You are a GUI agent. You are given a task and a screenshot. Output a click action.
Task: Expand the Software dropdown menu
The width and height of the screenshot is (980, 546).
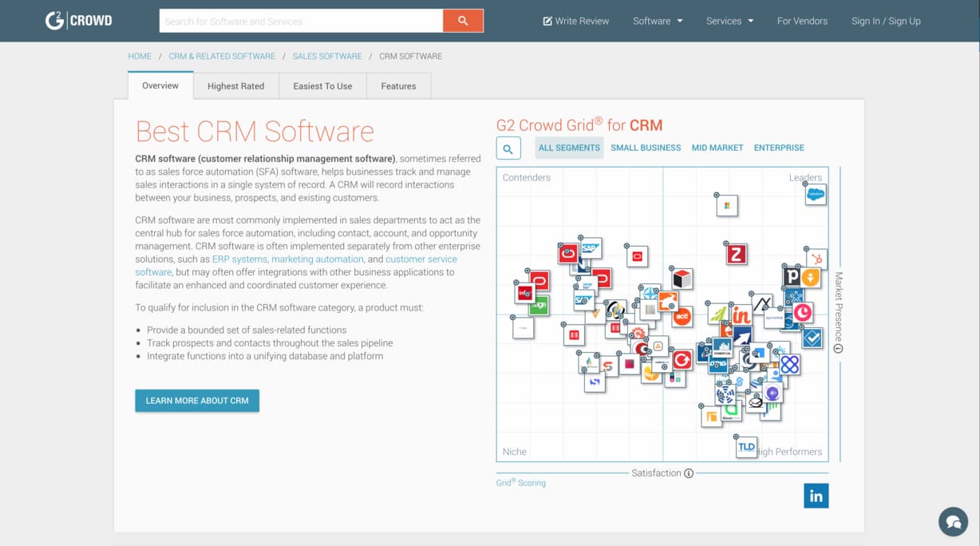pyautogui.click(x=658, y=21)
